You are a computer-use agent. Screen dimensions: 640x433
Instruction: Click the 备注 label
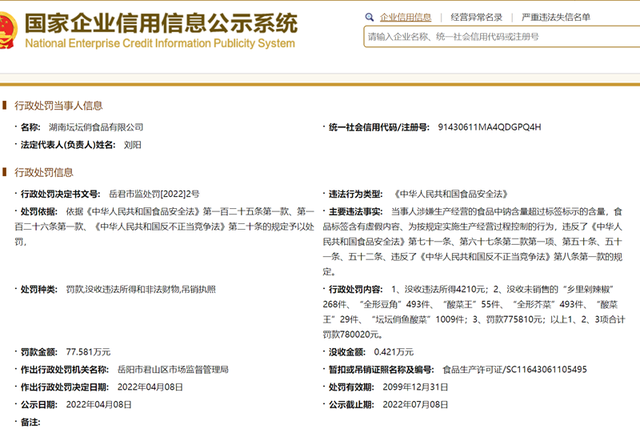(31, 422)
